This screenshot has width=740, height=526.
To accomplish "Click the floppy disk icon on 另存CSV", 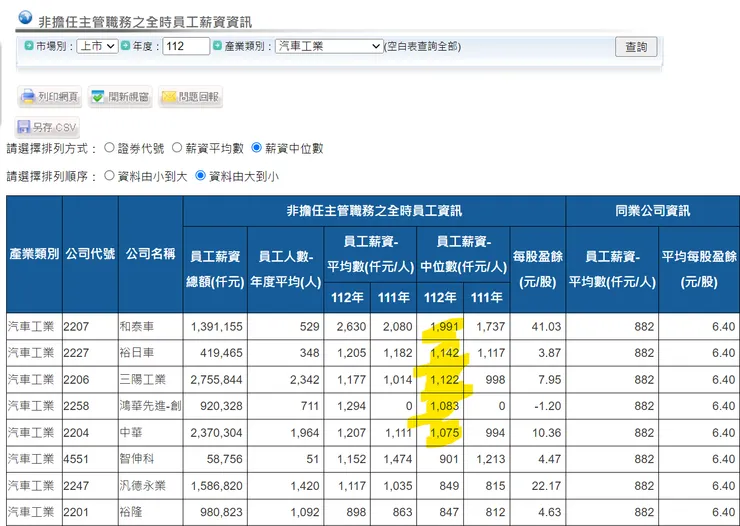I will point(23,127).
